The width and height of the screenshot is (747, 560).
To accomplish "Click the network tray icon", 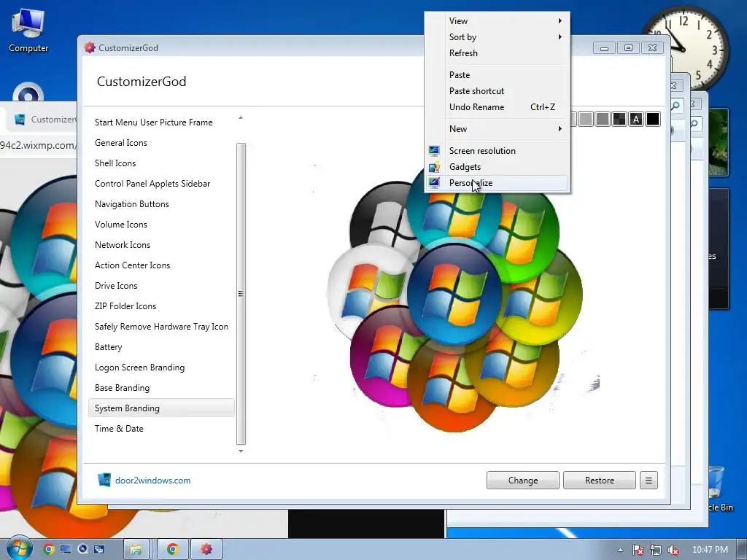I will pyautogui.click(x=656, y=550).
